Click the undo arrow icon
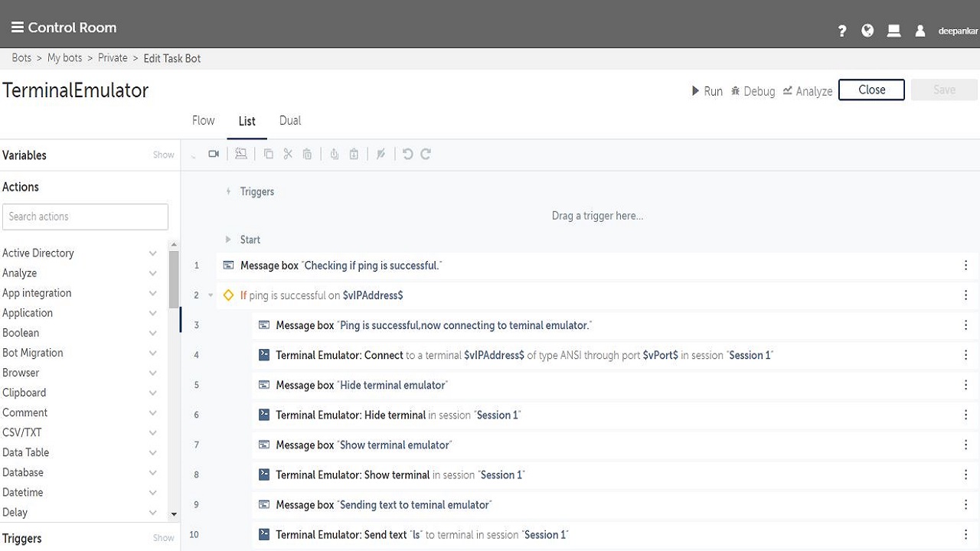The image size is (980, 551). click(x=407, y=154)
